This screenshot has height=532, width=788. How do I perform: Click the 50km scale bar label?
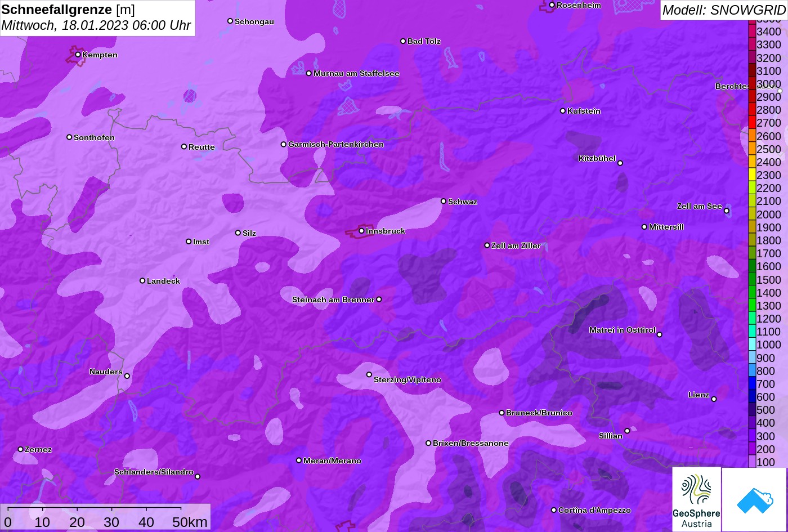tap(190, 522)
